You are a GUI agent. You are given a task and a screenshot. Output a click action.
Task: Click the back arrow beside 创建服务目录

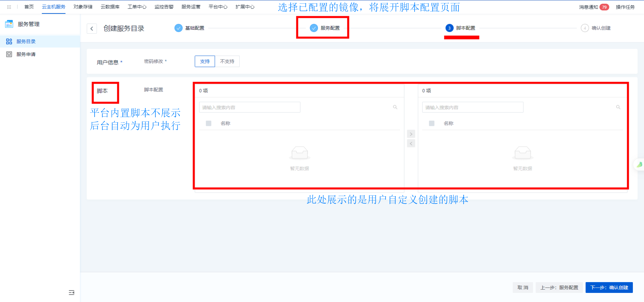point(92,29)
